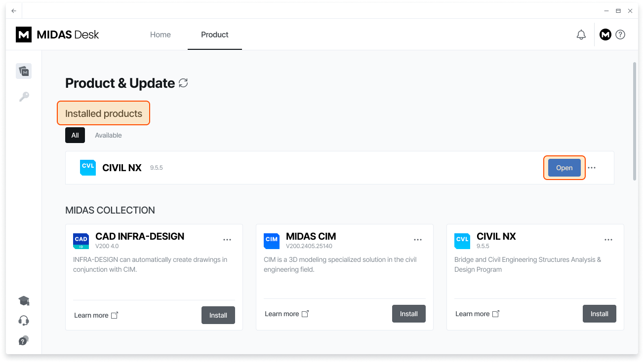Click the CIVIL NX collection card icon
This screenshot has width=644, height=363.
point(462,241)
